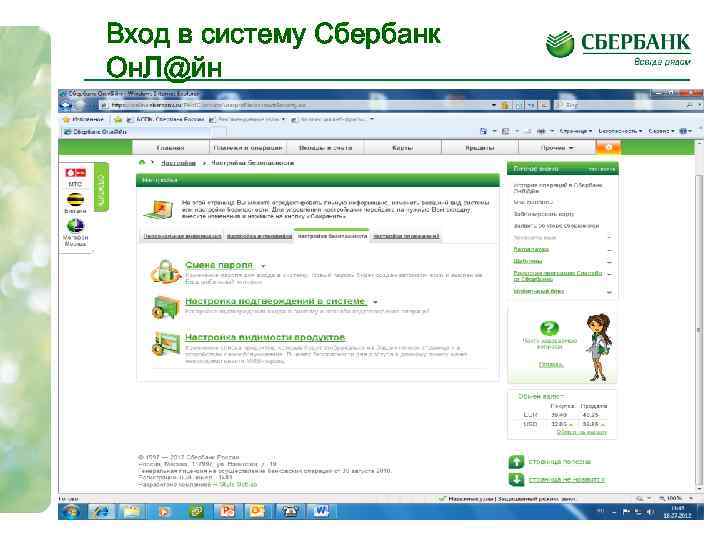Image resolution: width=720 pixels, height=540 pixels.
Task: Click the confirmation settings icon
Action: click(x=165, y=307)
